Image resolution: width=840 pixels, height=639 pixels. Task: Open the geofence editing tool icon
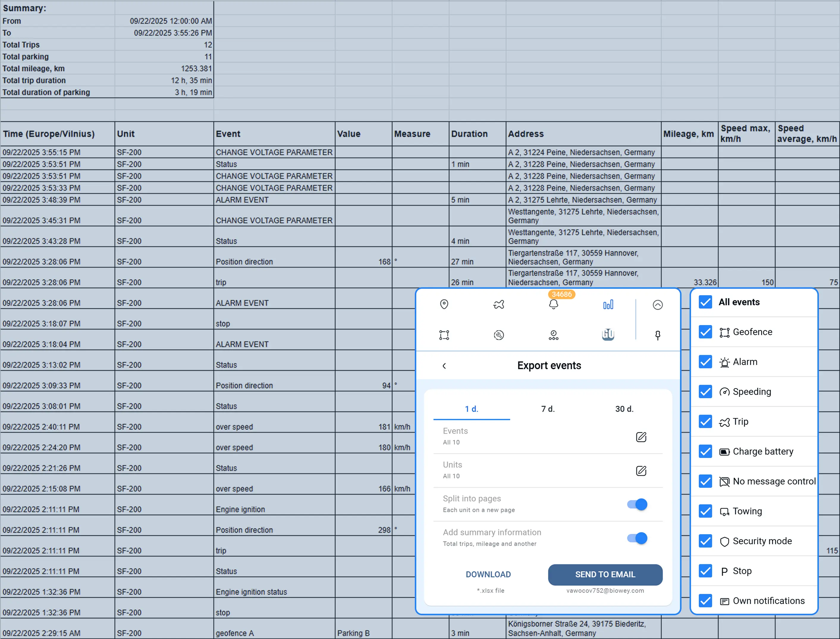(444, 335)
